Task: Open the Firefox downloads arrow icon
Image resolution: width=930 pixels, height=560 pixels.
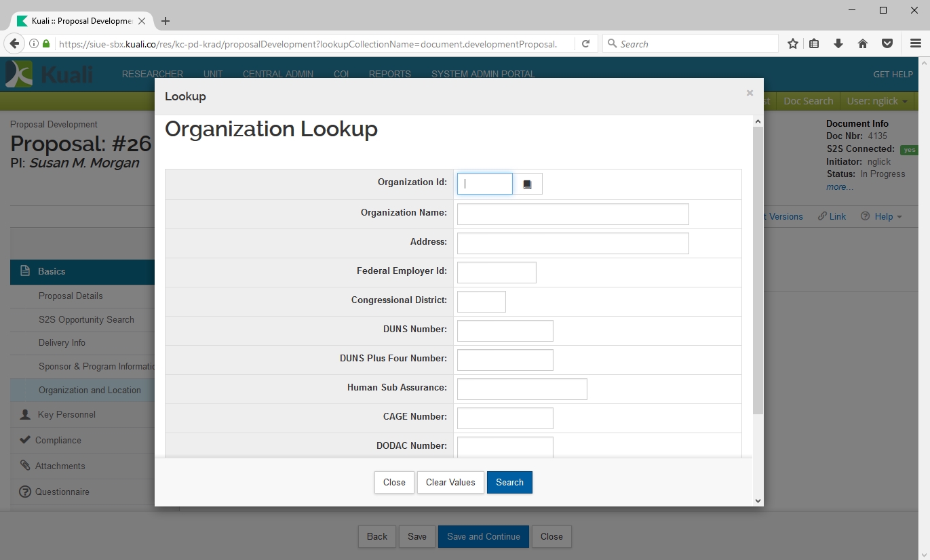Action: point(838,44)
